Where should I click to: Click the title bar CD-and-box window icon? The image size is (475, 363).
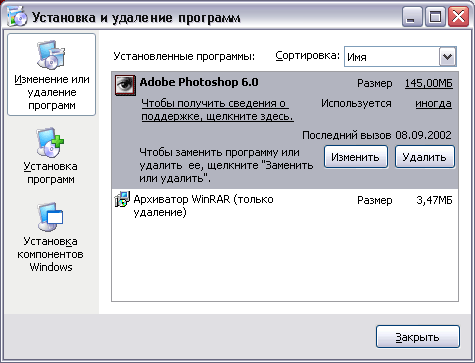coord(17,17)
